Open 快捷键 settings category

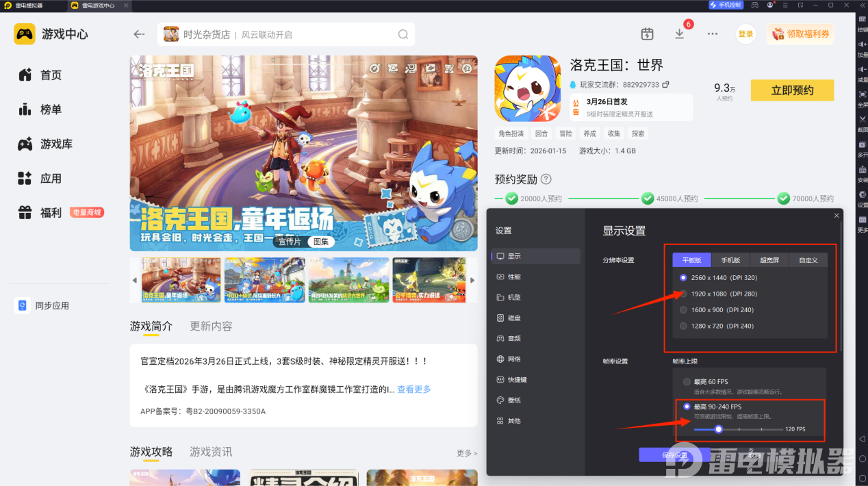(x=535, y=379)
